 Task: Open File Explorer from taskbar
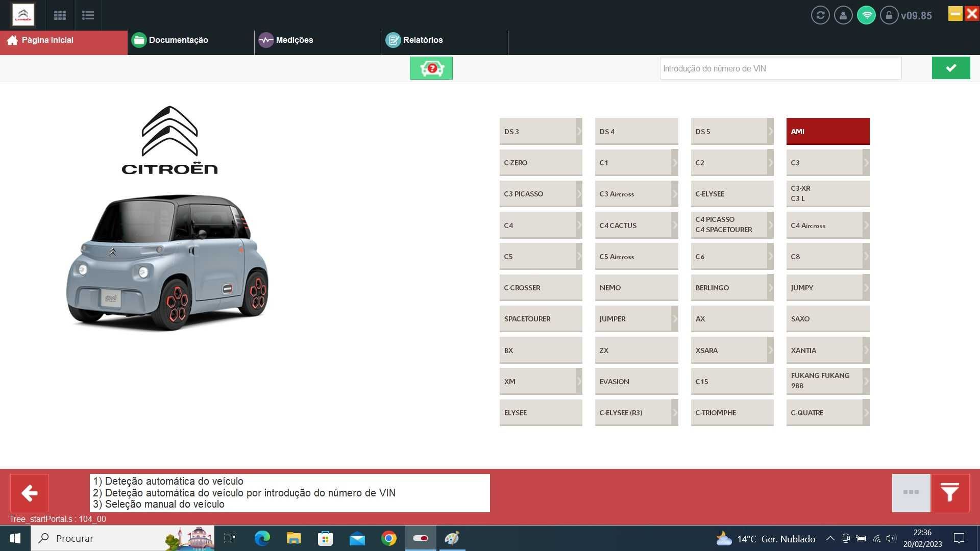(294, 538)
